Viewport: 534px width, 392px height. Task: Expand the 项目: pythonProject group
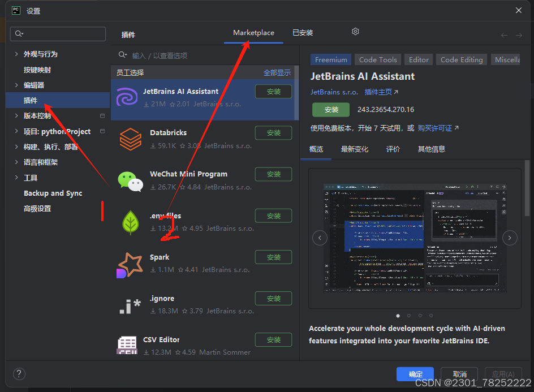coord(16,131)
